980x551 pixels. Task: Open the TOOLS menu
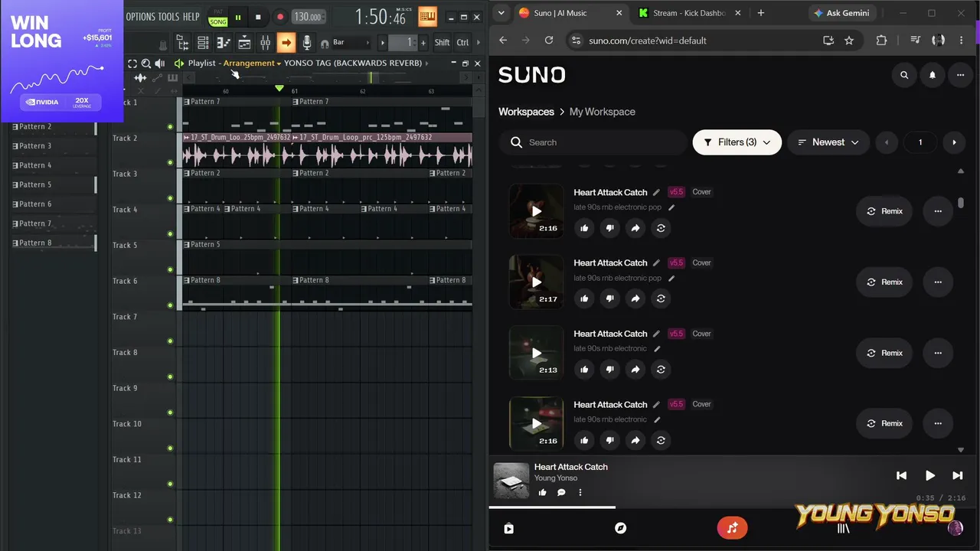168,17
